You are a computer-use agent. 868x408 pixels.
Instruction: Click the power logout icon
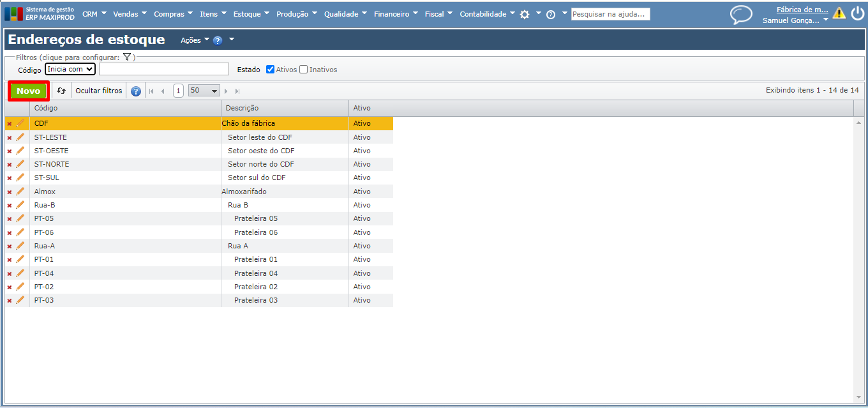[x=857, y=13]
